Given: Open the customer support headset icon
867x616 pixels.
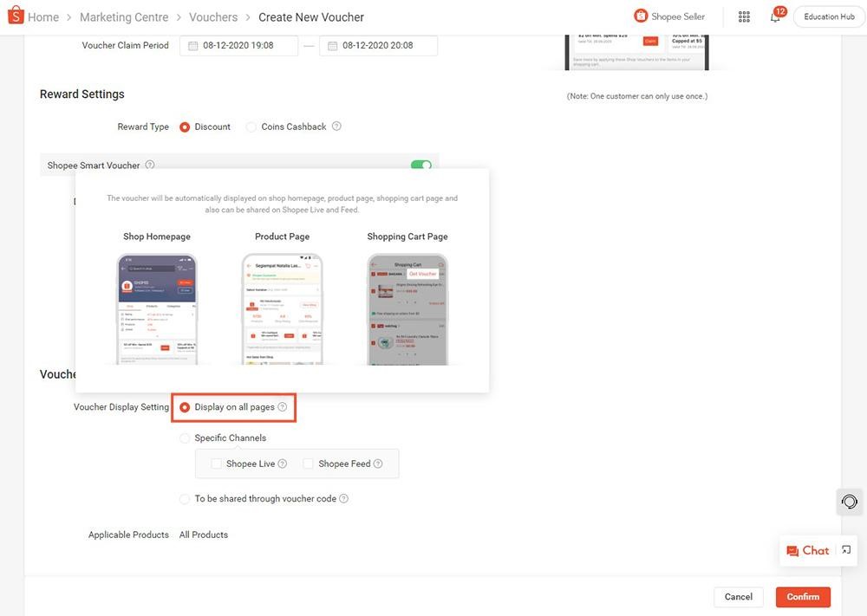Looking at the screenshot, I should (x=850, y=502).
